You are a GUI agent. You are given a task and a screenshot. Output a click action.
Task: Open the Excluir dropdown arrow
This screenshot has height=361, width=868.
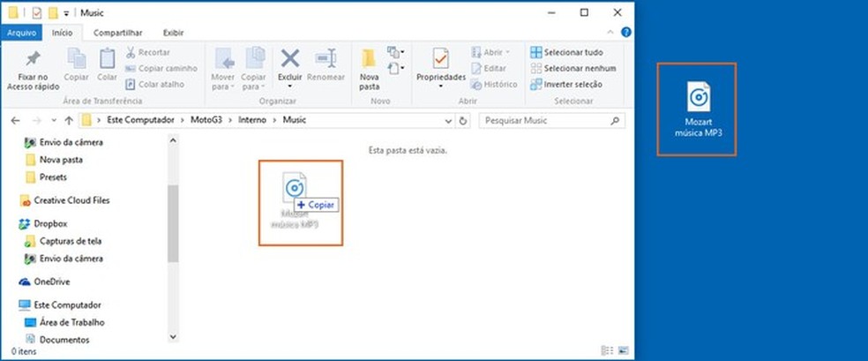pos(289,86)
